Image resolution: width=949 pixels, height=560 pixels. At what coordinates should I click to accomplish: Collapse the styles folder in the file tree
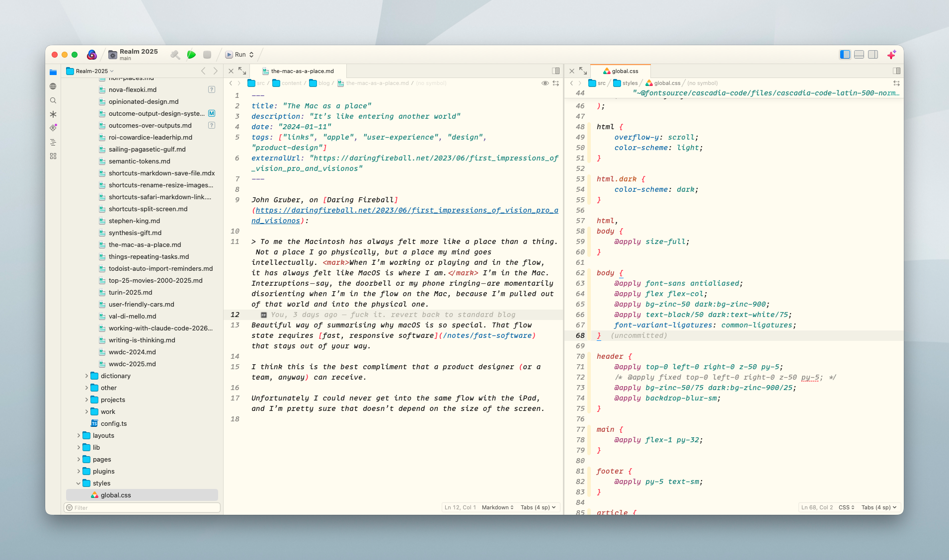click(x=78, y=483)
